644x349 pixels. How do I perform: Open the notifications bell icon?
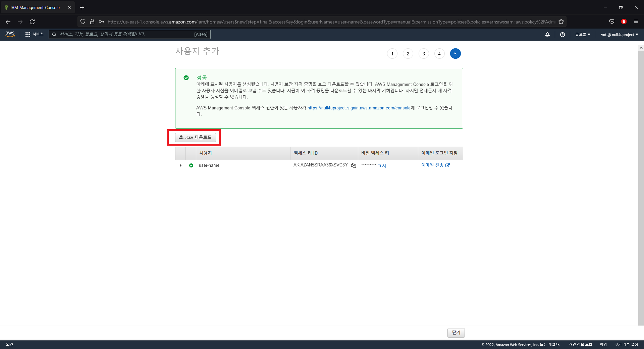pyautogui.click(x=547, y=35)
